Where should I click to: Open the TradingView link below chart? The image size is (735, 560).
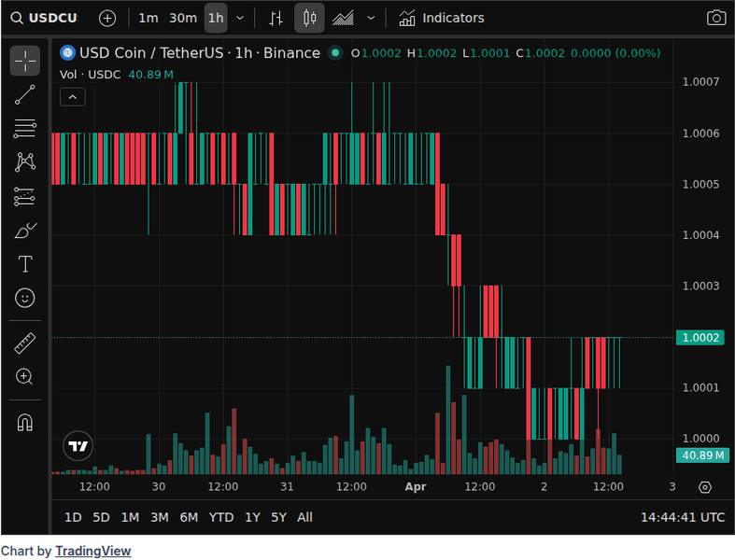[x=92, y=551]
